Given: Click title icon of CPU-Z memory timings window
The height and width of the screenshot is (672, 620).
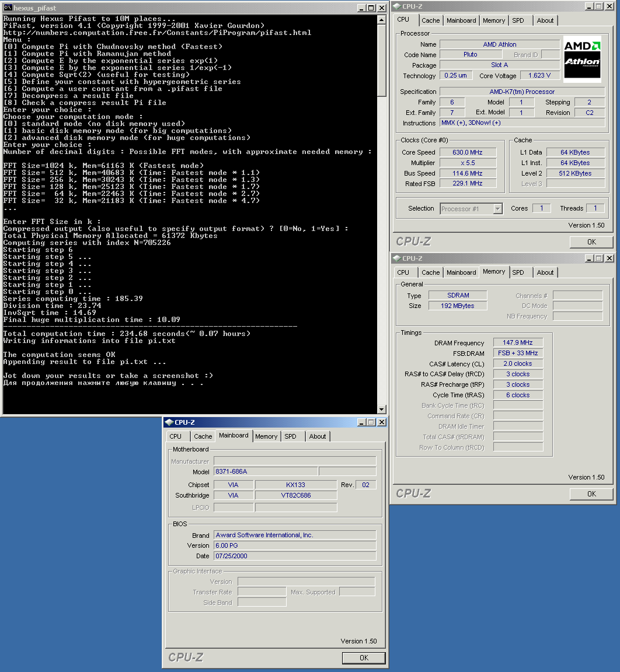Looking at the screenshot, I should pyautogui.click(x=396, y=258).
